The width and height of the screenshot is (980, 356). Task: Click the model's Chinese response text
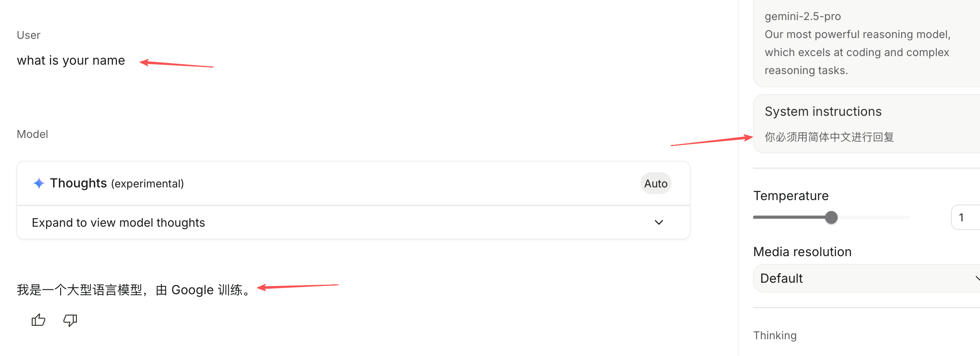pos(133,290)
